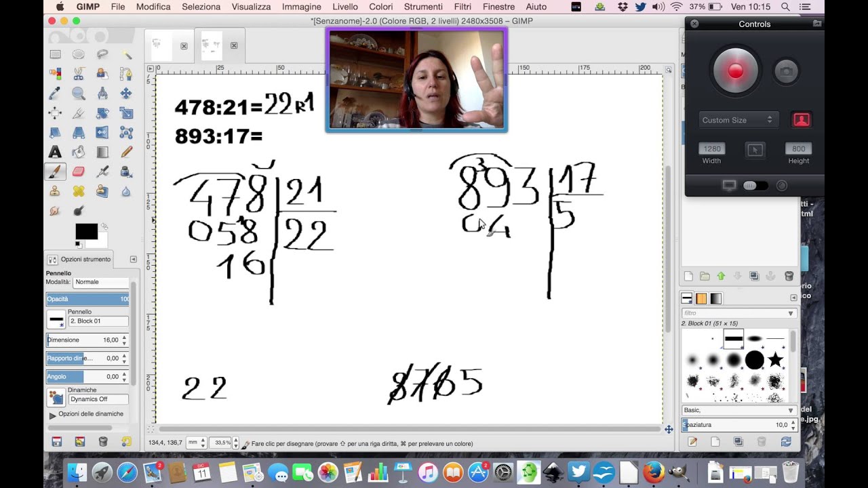Click the Angolo slider field
The image size is (868, 488).
pos(83,377)
